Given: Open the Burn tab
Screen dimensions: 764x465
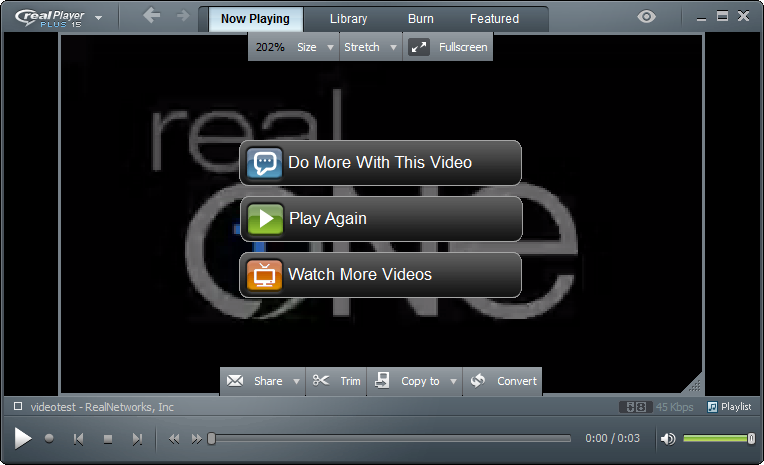Looking at the screenshot, I should point(421,18).
